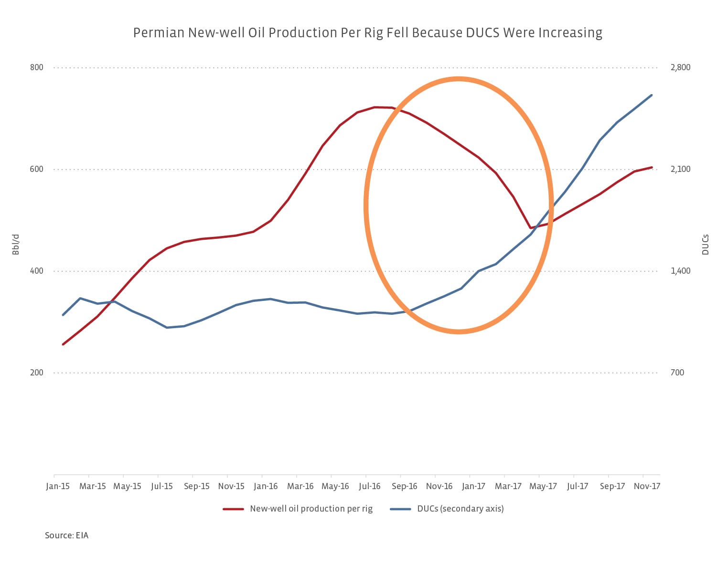
Task: Click the 2,800 value on right axis
Action: 680,67
